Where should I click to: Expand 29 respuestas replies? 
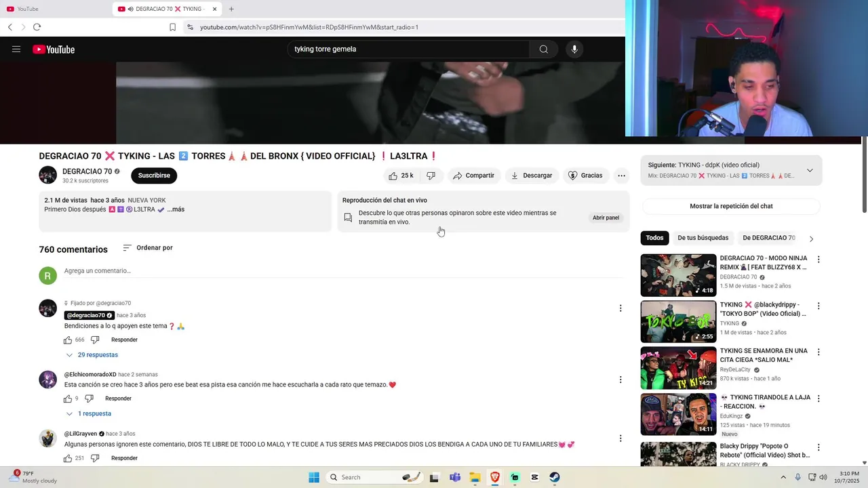click(x=92, y=355)
